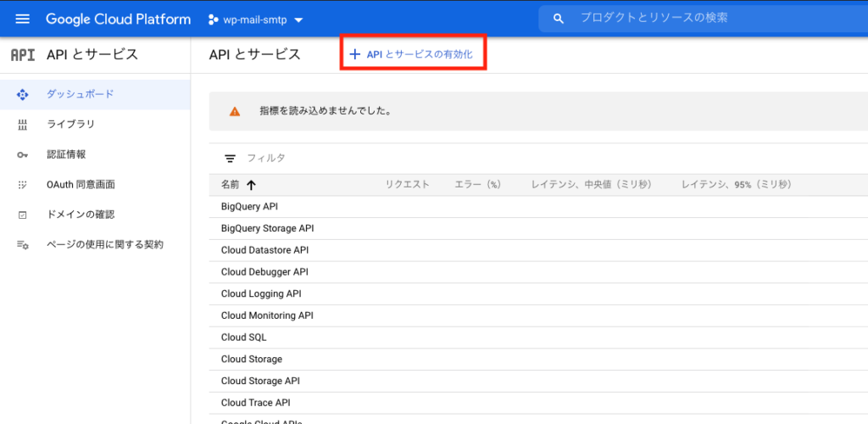Click the key icon for credentials
This screenshot has width=868, height=424.
click(23, 154)
